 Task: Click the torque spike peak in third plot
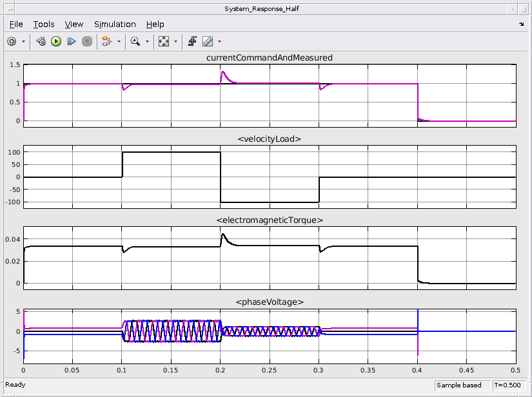[x=222, y=234]
